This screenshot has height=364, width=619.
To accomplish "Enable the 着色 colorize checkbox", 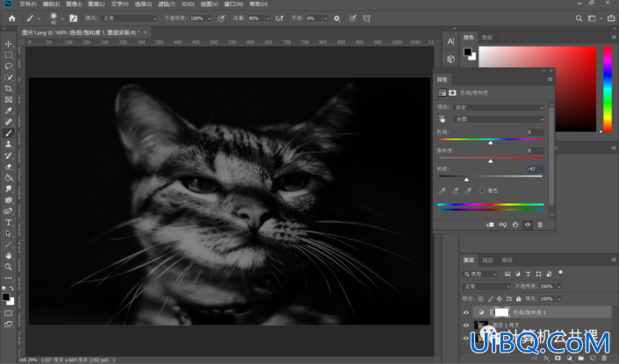I will (x=482, y=190).
